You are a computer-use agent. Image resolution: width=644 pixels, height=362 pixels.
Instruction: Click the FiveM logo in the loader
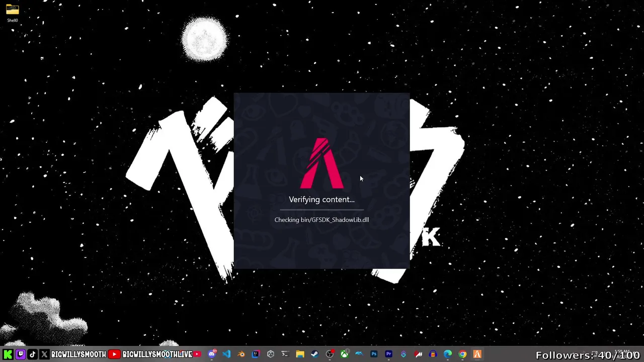tap(322, 163)
